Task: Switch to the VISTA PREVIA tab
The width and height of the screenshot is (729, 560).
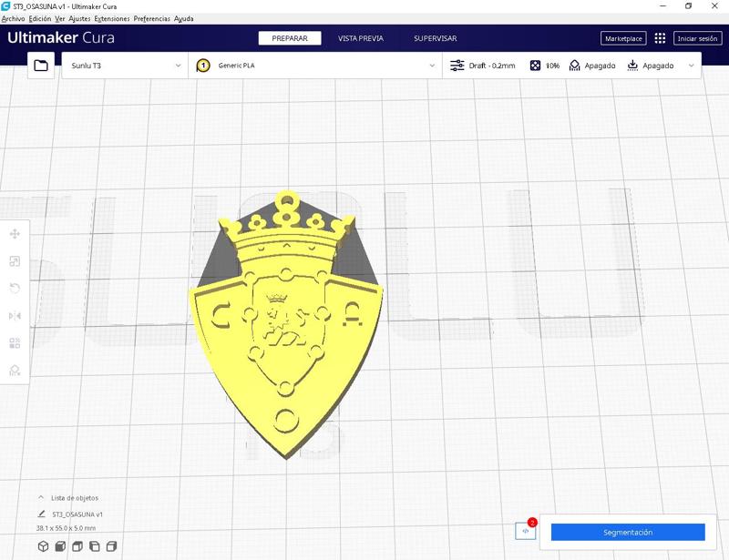Action: coord(363,38)
